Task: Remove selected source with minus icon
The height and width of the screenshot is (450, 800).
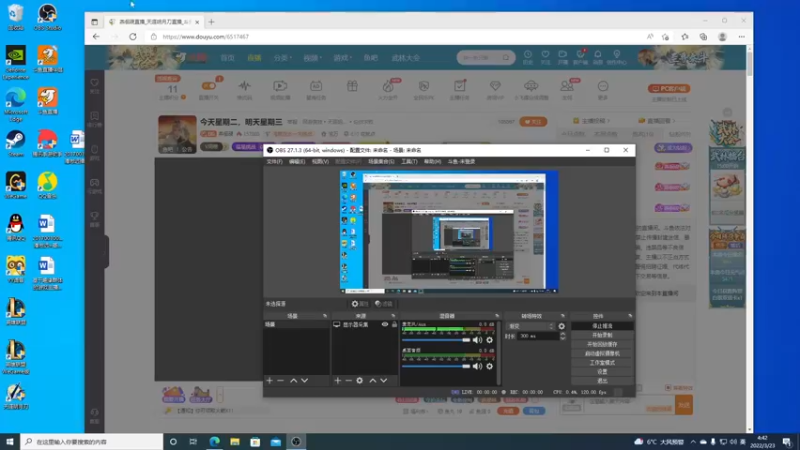Action: click(348, 381)
